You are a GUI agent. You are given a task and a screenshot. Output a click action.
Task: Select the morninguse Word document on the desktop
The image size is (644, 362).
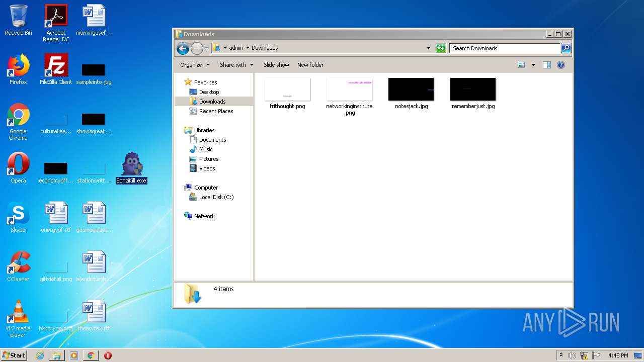[x=94, y=20]
